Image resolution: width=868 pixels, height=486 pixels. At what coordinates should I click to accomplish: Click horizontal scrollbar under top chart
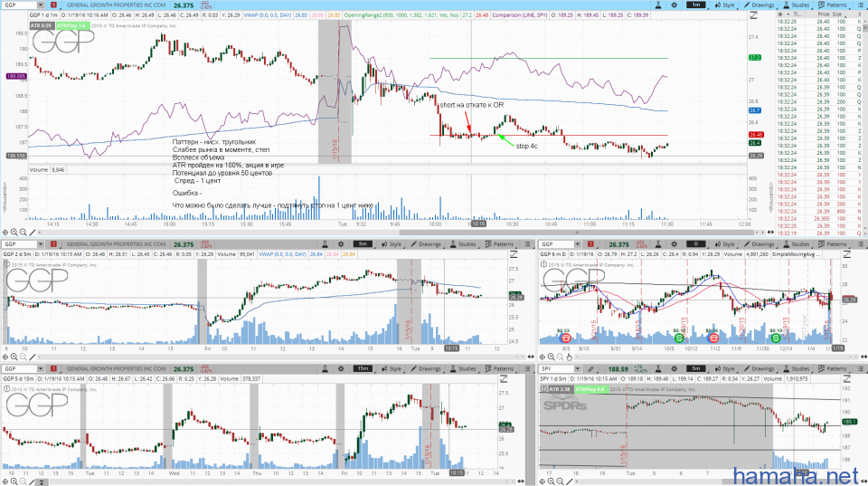pos(576,233)
